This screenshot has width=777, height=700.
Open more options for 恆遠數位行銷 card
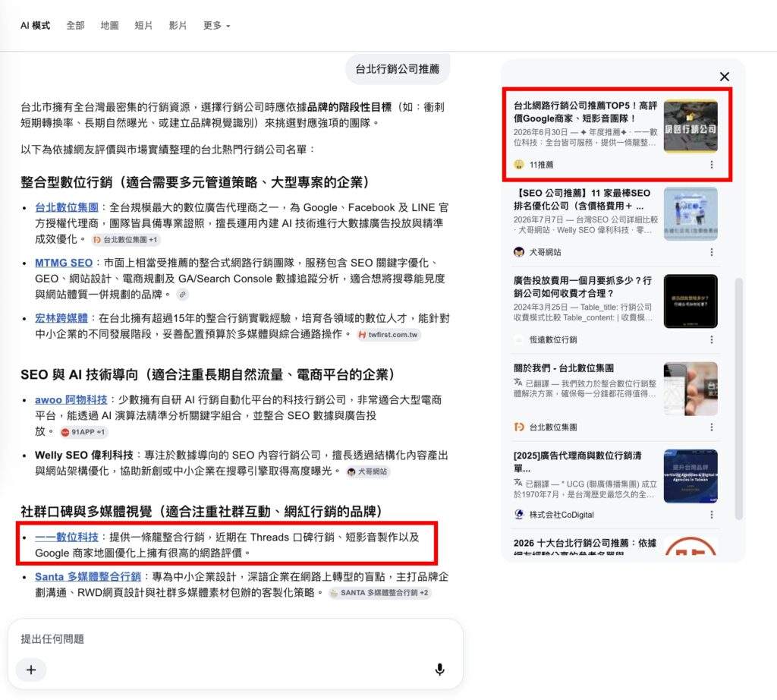(712, 339)
